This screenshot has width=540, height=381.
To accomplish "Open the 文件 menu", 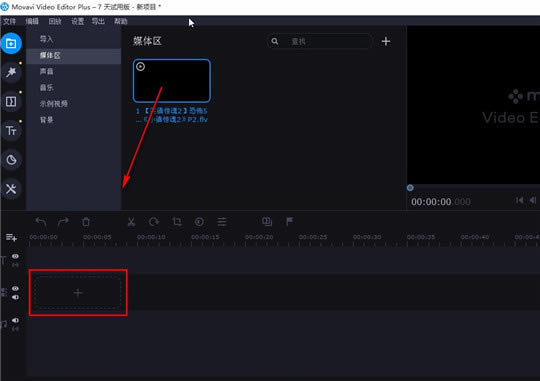I will pyautogui.click(x=9, y=21).
